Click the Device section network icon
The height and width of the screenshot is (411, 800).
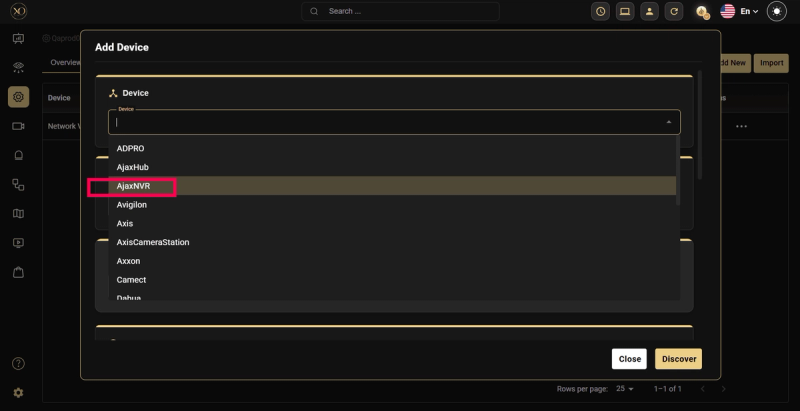[x=113, y=93]
